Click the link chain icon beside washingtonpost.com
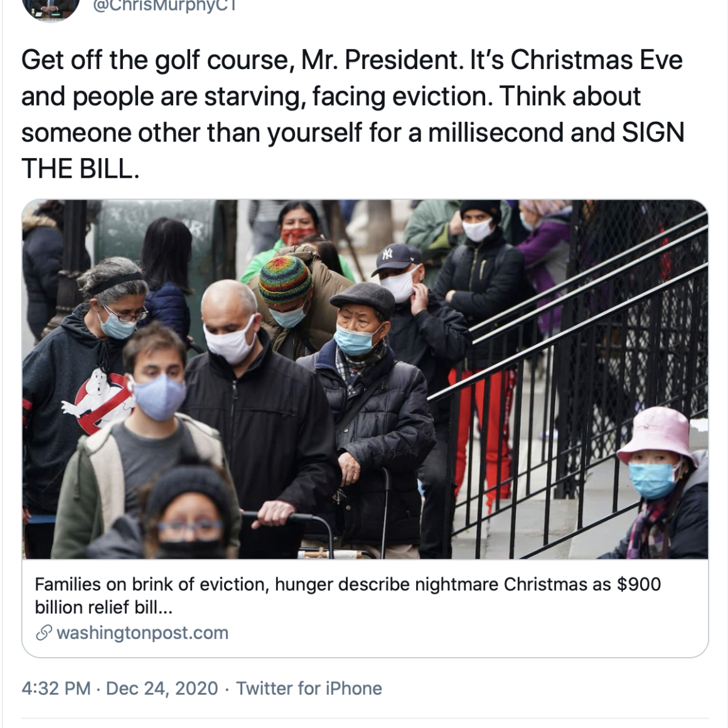Viewport: 728px width, 728px height. (43, 633)
